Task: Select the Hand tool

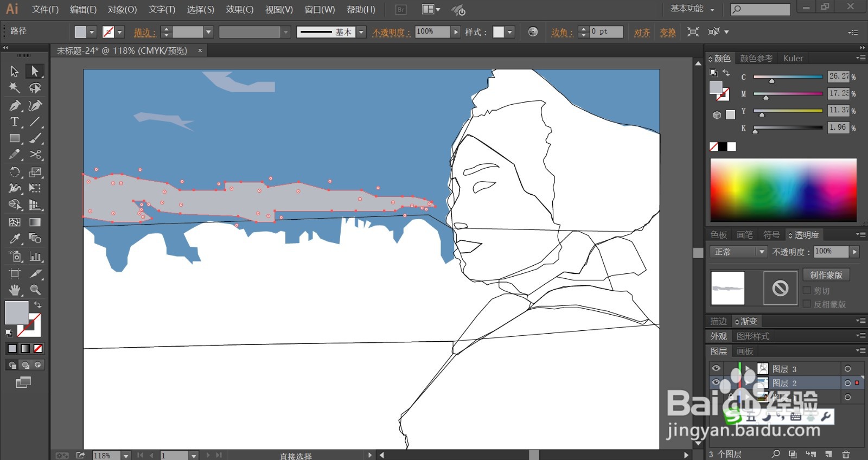Action: [x=15, y=290]
